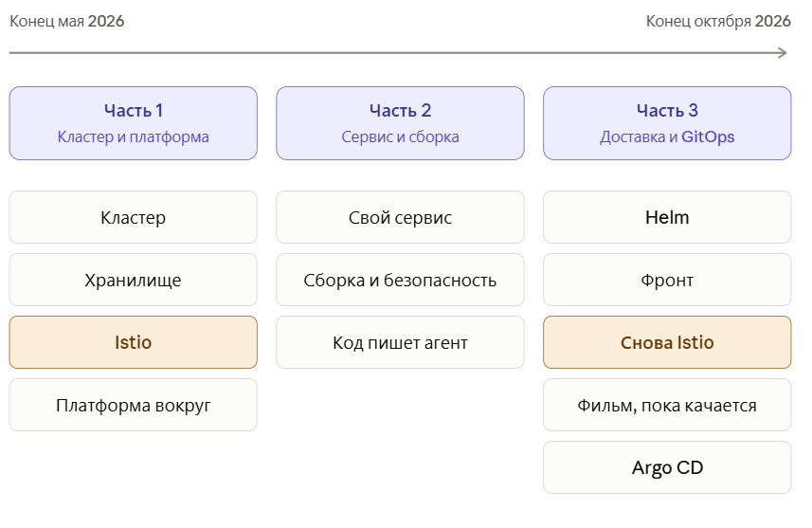Select the Часть 2 Сервис и сборка header

[400, 123]
